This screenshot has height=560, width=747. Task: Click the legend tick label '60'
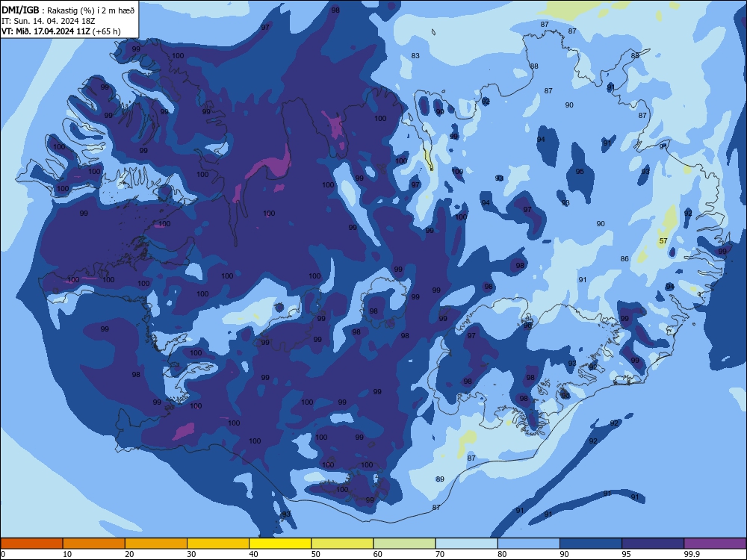click(x=378, y=554)
